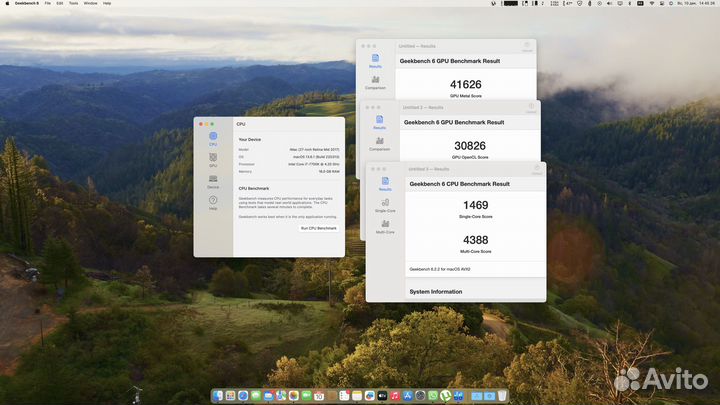Click the 30826 GPU OpenCL score

(470, 146)
